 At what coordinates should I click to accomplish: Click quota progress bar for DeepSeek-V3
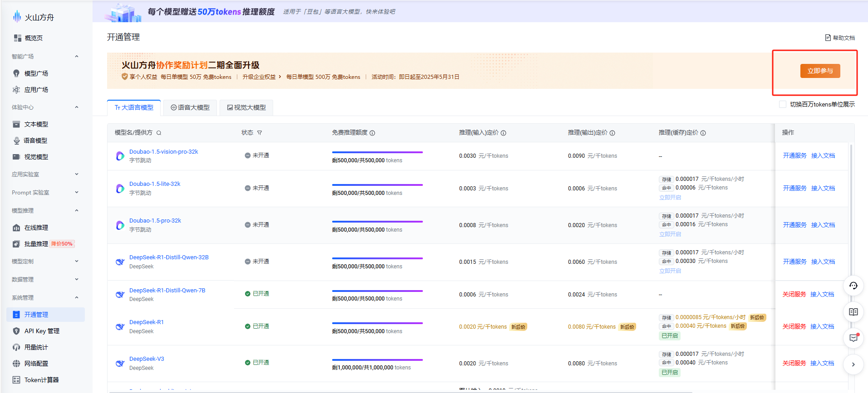click(x=378, y=360)
